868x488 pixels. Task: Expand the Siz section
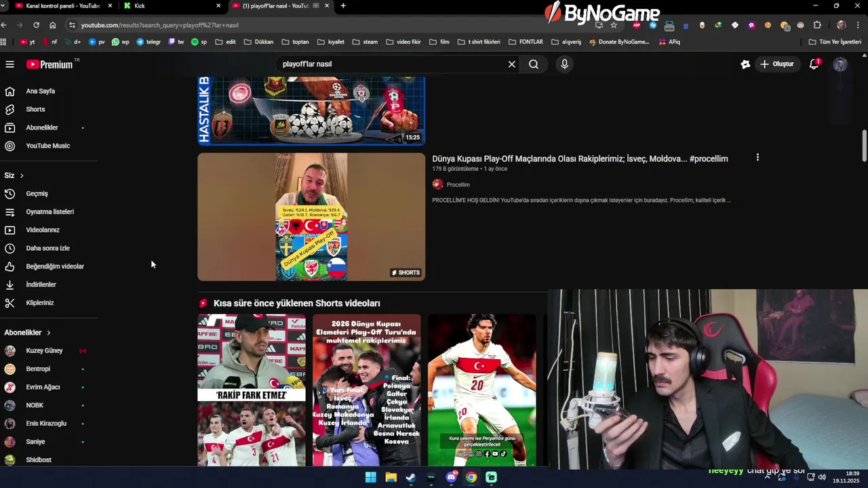[14, 176]
